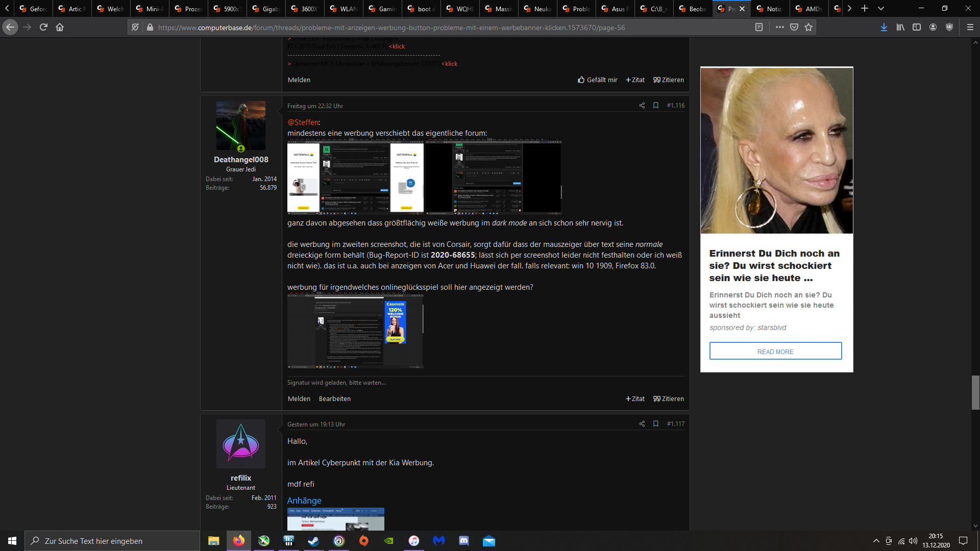Reload the current page
Screen dimensions: 980x551
click(43, 28)
